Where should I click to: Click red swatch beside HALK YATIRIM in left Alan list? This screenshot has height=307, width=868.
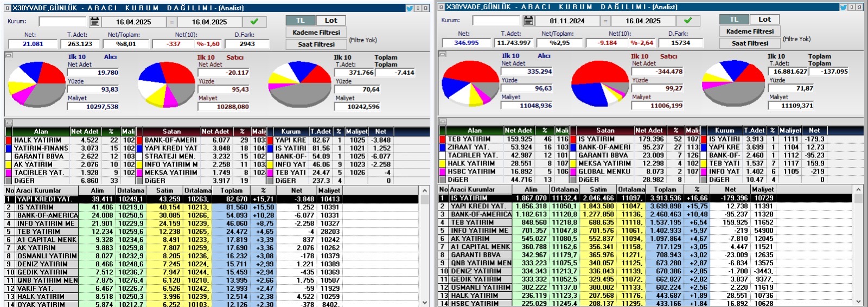pos(9,140)
